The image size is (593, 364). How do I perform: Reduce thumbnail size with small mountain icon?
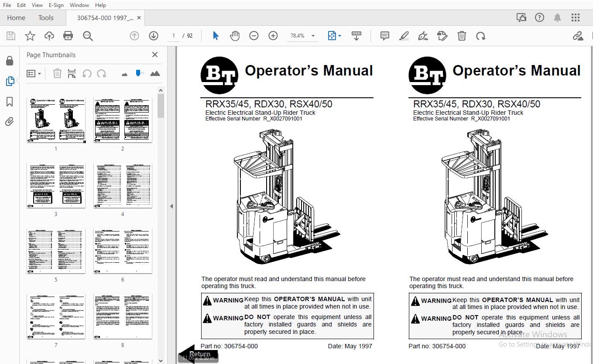[x=125, y=74]
